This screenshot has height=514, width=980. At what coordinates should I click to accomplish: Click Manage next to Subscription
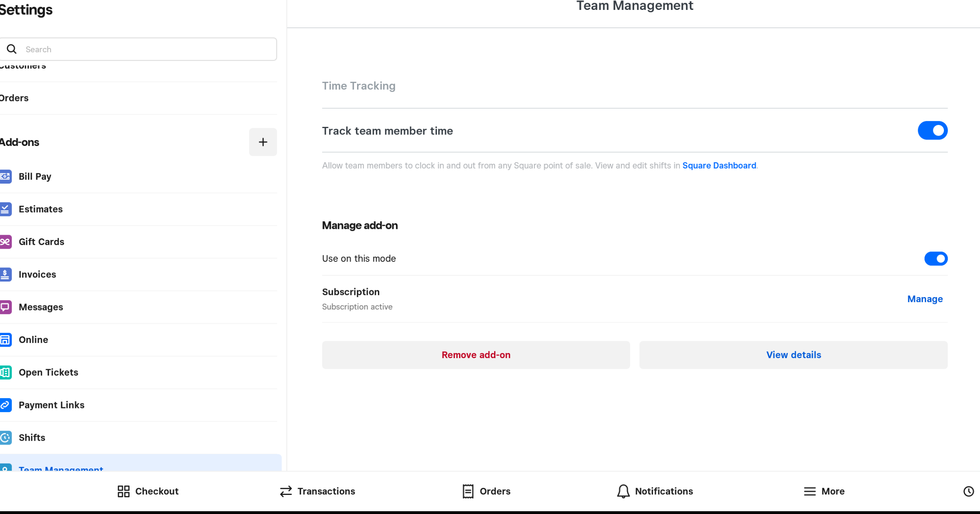[x=925, y=299]
